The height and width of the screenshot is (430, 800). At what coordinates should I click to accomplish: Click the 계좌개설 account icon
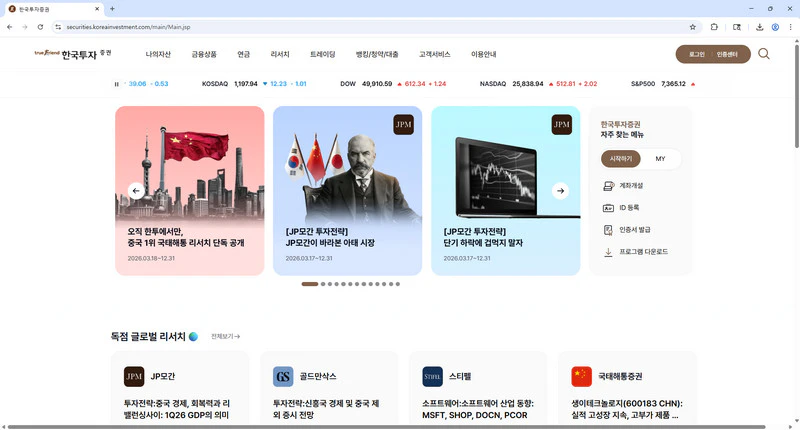(608, 186)
